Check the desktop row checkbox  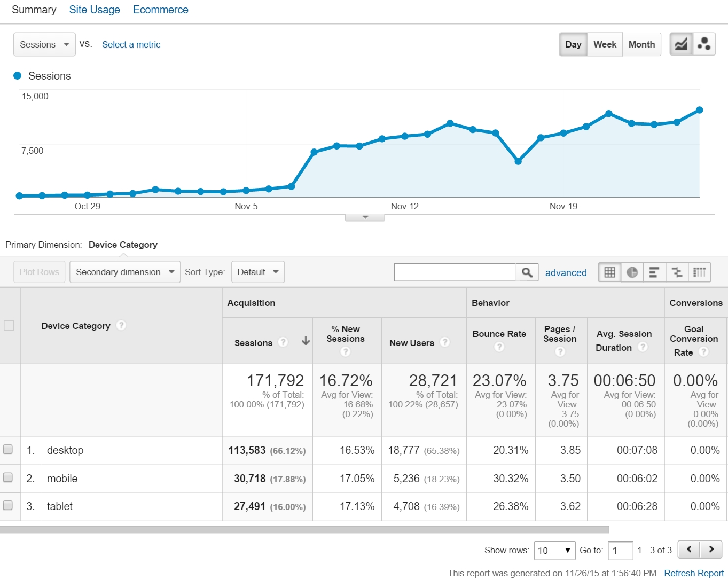pos(8,449)
